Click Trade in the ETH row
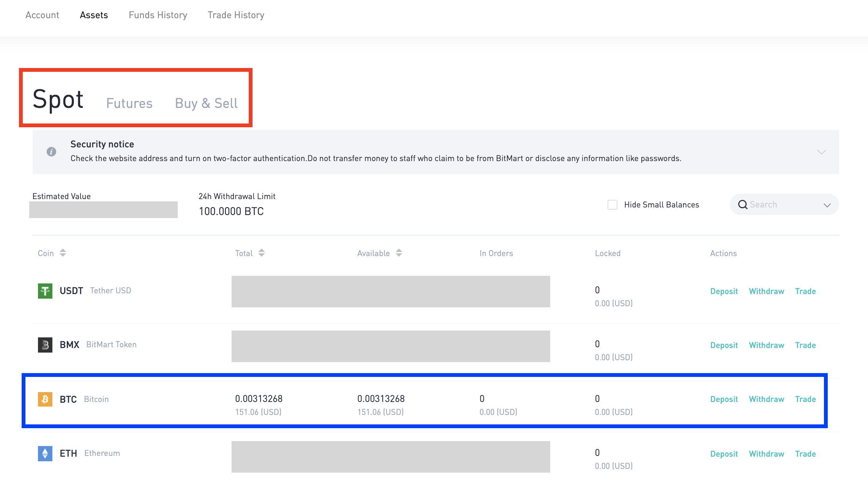Image resolution: width=868 pixels, height=481 pixels. (805, 454)
